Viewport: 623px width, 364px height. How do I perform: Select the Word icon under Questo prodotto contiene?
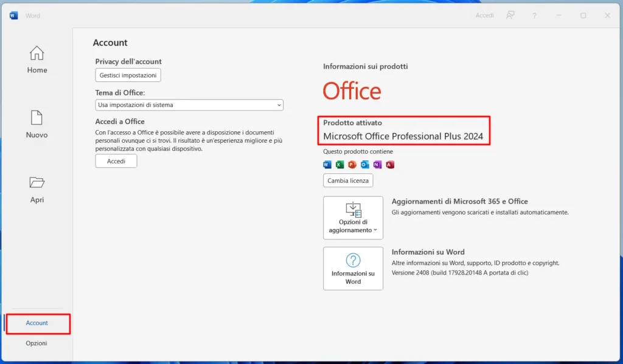327,164
